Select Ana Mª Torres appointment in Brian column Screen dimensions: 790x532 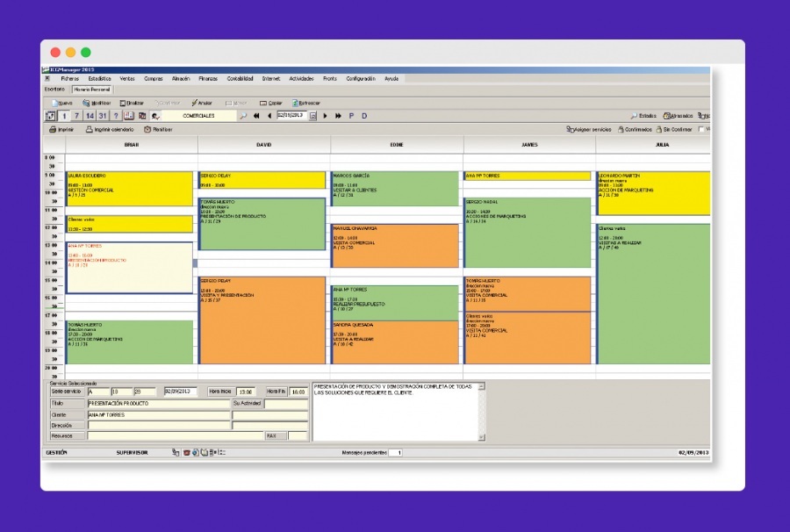pyautogui.click(x=130, y=268)
